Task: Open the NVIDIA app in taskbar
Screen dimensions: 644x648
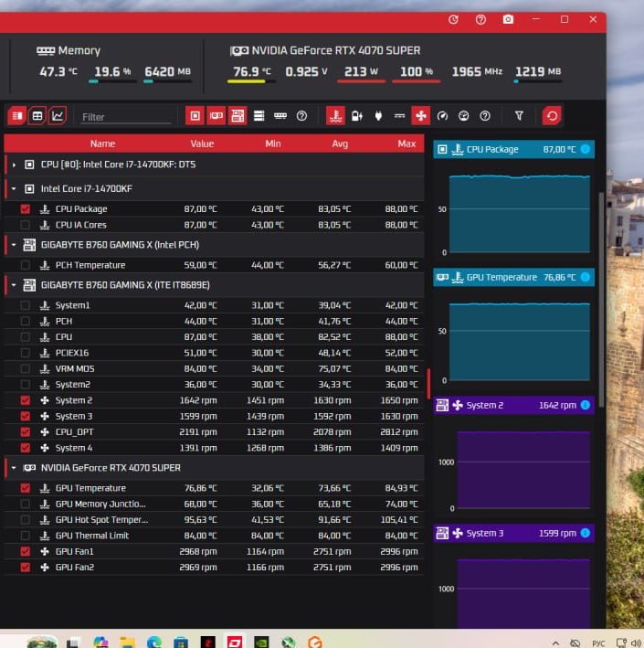Action: pyautogui.click(x=261, y=642)
